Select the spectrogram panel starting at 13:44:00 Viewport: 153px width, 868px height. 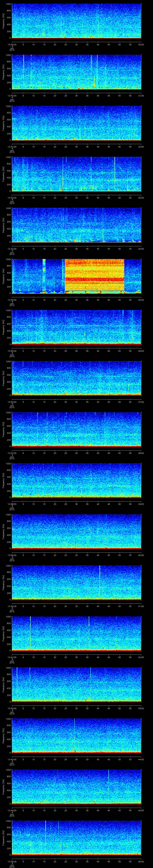pos(76,787)
